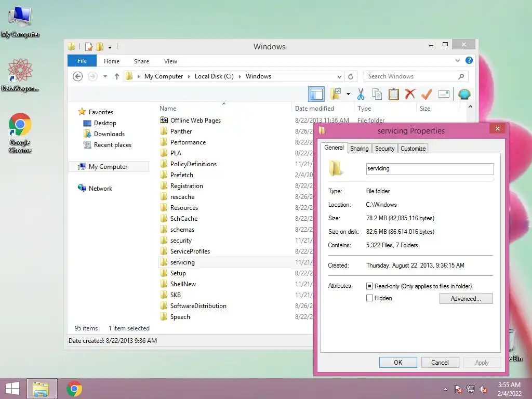This screenshot has height=399, width=532.
Task: Switch to the Share ribbon tab
Action: [141, 61]
